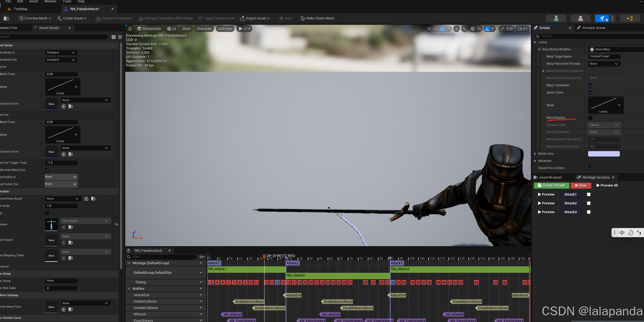The height and width of the screenshot is (322, 644).
Task: Enable the Warp Rotation checkbox
Action: coord(590,118)
